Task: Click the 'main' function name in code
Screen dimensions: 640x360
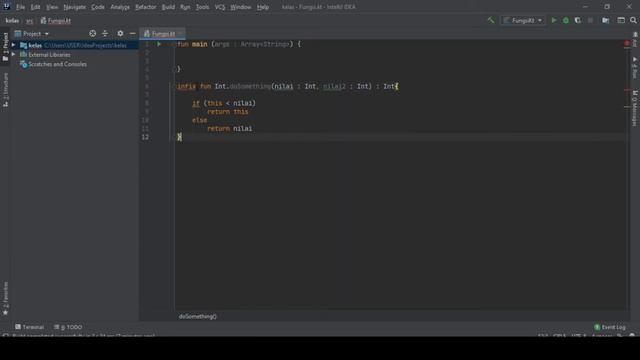Action: pos(200,44)
